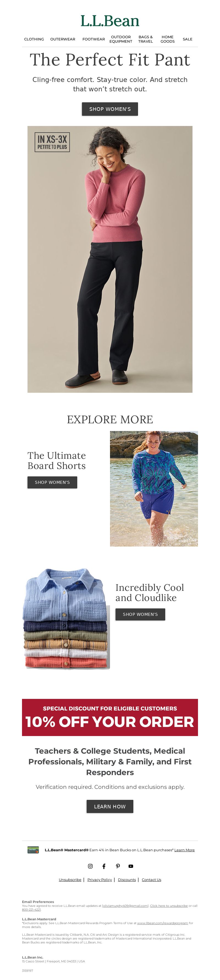Click the L.L.Bean logo at top
Image resolution: width=220 pixels, height=980 pixels.
point(110,21)
